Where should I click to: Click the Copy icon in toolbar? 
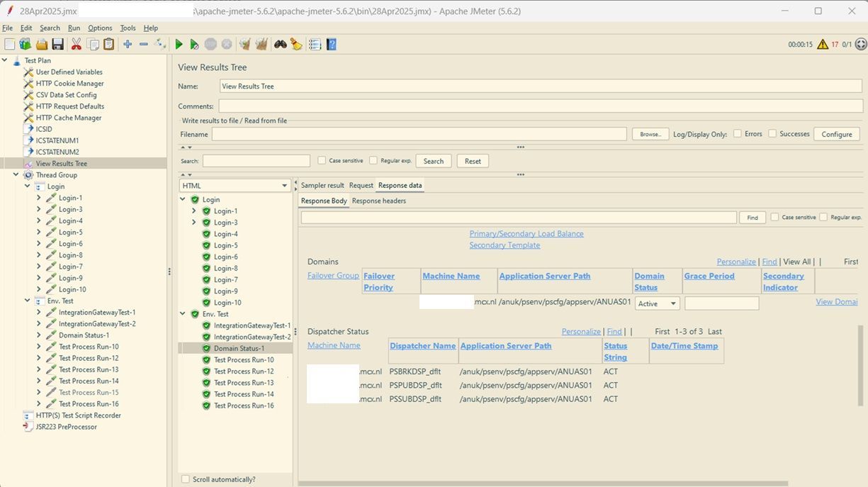pos(93,44)
